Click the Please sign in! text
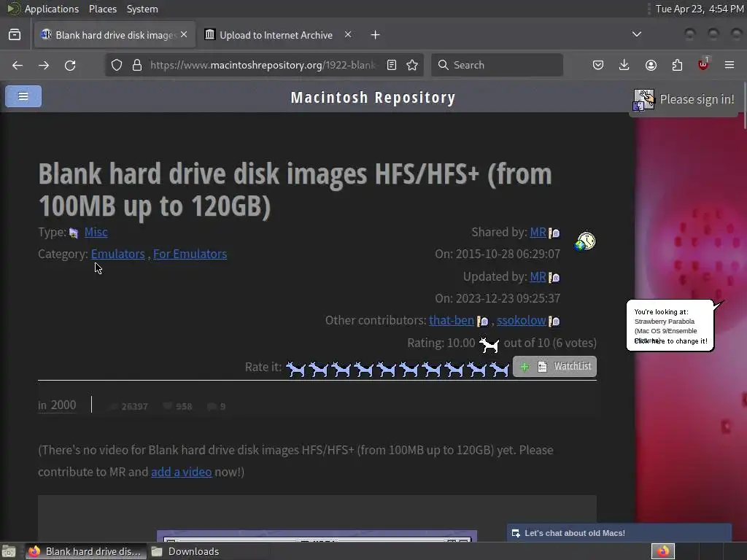The image size is (747, 560). [x=697, y=99]
